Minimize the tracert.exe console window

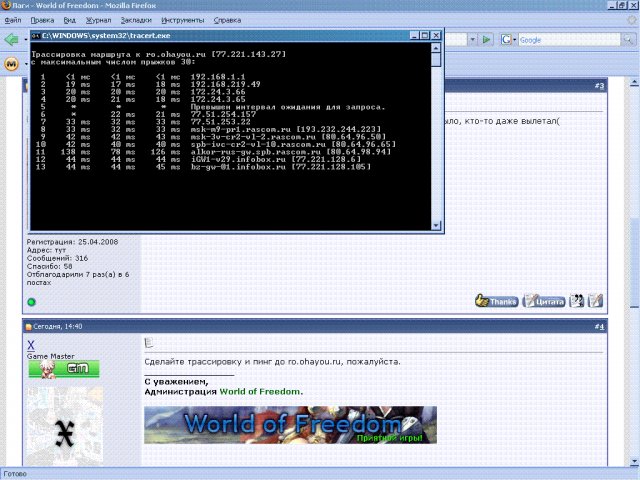coord(414,36)
